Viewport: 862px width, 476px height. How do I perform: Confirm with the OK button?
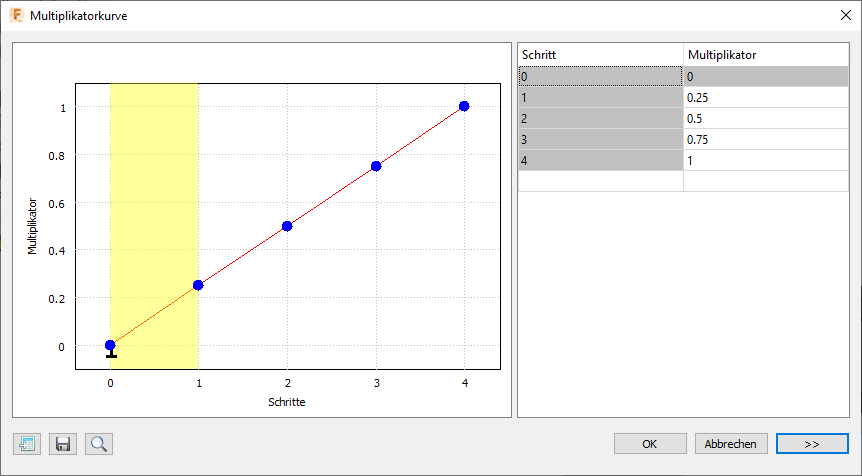pos(650,444)
